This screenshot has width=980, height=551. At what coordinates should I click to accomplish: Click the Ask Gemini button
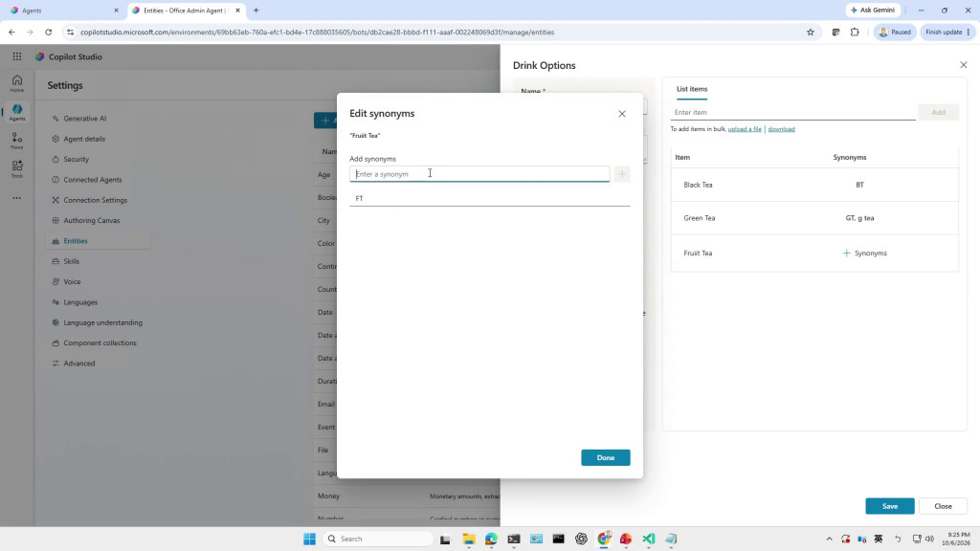pos(873,10)
